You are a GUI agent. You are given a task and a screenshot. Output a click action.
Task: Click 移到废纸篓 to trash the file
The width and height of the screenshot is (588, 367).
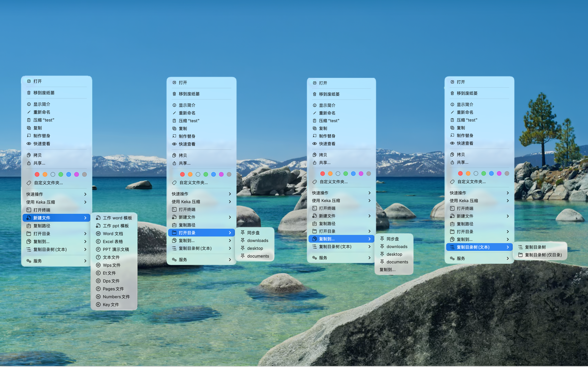pos(44,92)
